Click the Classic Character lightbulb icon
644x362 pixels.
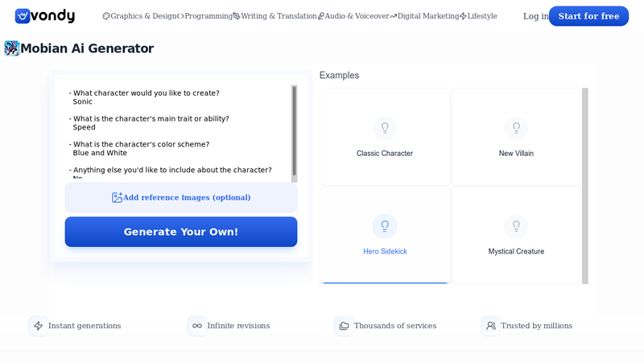(x=385, y=128)
